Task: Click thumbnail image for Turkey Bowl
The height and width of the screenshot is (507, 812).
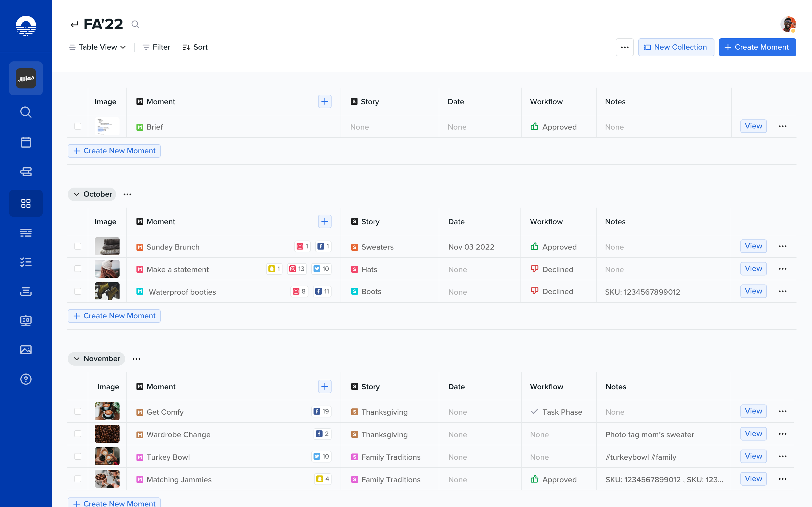Action: click(x=107, y=457)
